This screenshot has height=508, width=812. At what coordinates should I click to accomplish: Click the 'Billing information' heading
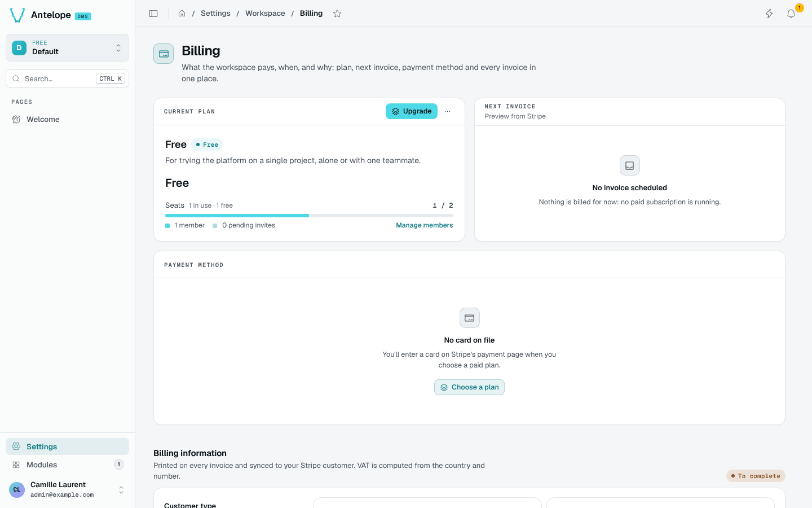[190, 453]
